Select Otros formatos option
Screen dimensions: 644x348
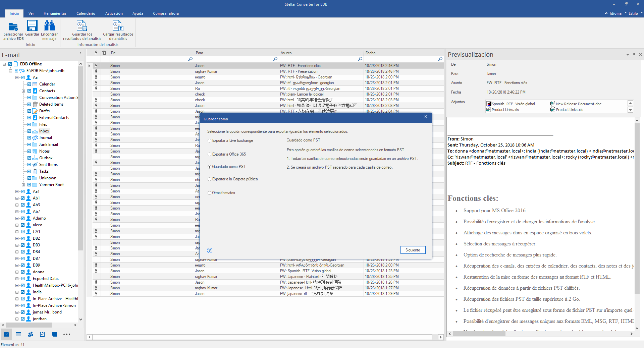click(x=221, y=193)
